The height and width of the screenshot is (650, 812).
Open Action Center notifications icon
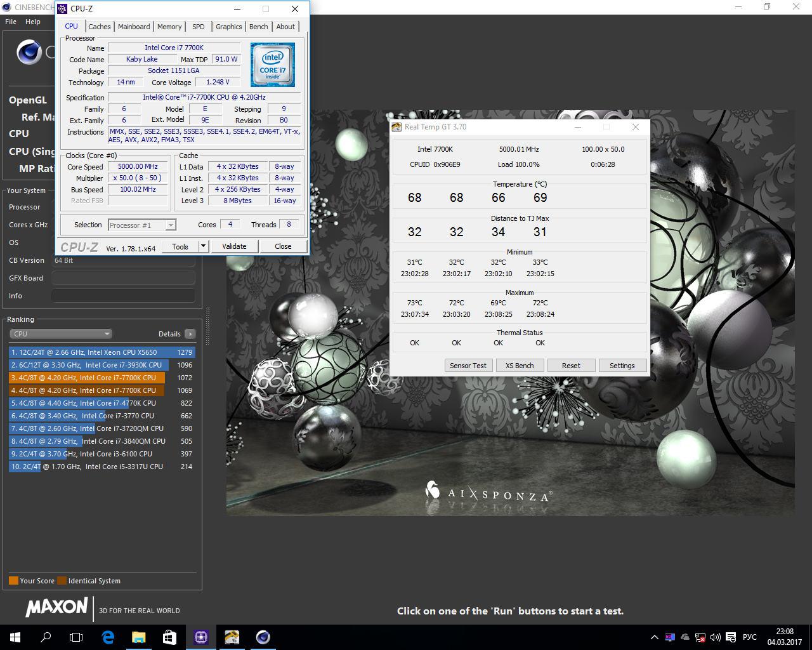[731, 637]
